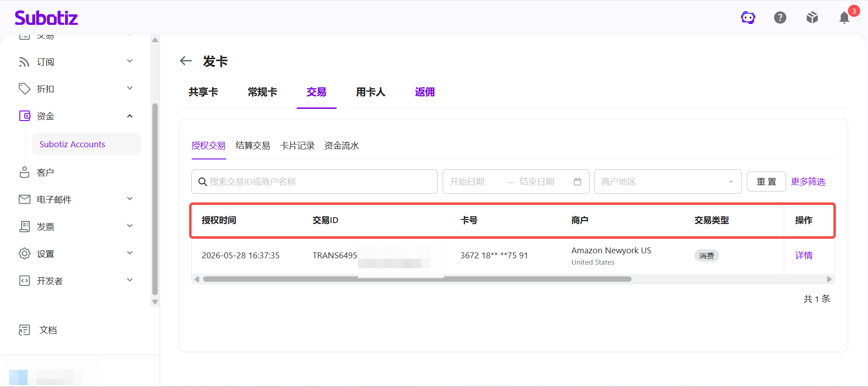Click the sidebar scrollbar up arrow
The width and height of the screenshot is (868, 387).
[155, 40]
